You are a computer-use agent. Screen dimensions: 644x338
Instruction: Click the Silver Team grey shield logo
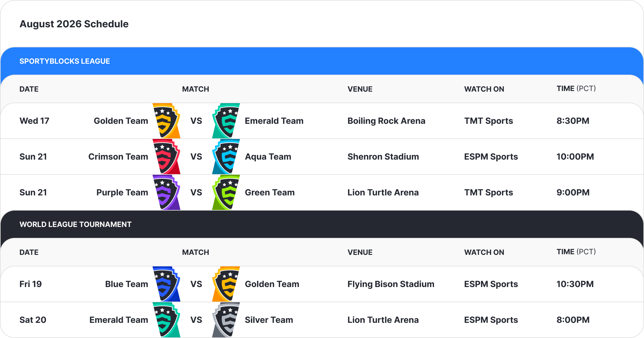click(x=226, y=320)
